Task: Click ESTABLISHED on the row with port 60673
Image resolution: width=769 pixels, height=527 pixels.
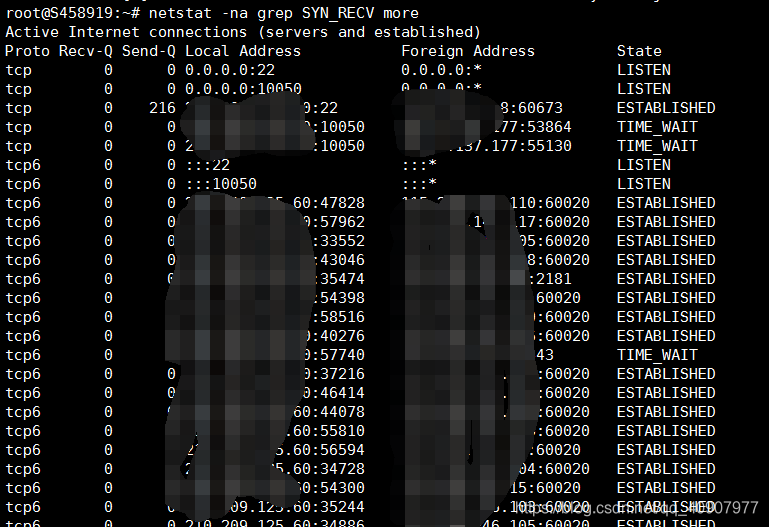Action: [x=665, y=108]
